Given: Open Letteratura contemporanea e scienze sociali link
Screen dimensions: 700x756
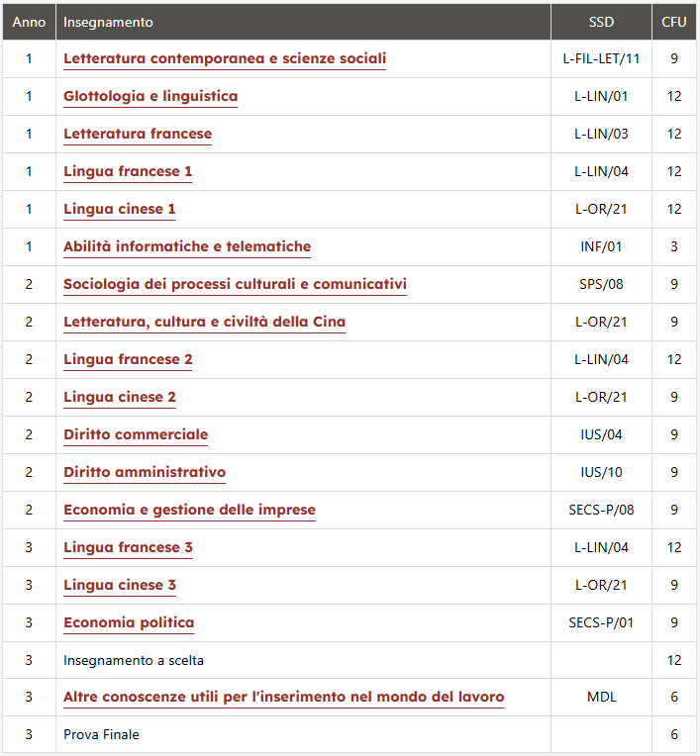Looking at the screenshot, I should (x=225, y=58).
